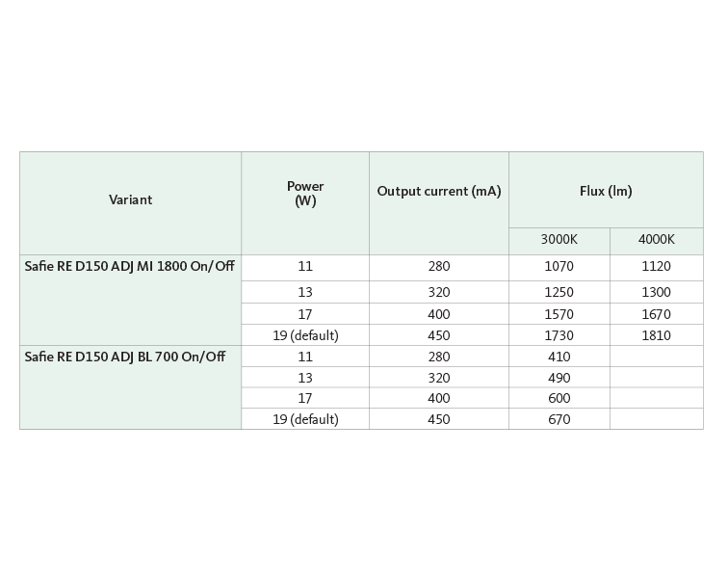This screenshot has width=728, height=583.
Task: Select the 600 flux value cell
Action: (559, 398)
